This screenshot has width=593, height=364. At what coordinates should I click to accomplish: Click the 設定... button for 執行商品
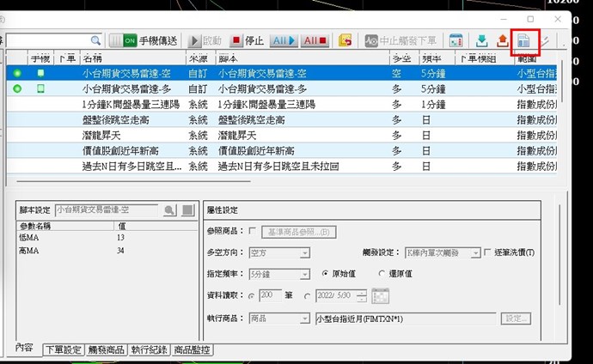pyautogui.click(x=517, y=318)
